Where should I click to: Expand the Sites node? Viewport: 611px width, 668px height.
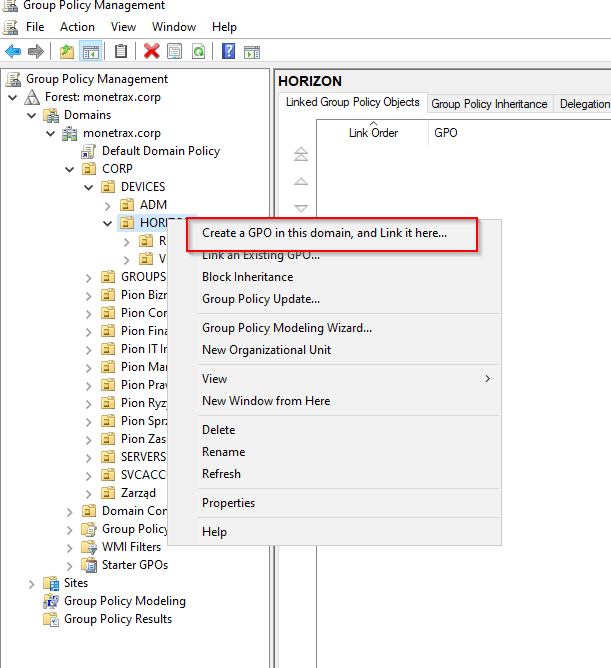(31, 583)
